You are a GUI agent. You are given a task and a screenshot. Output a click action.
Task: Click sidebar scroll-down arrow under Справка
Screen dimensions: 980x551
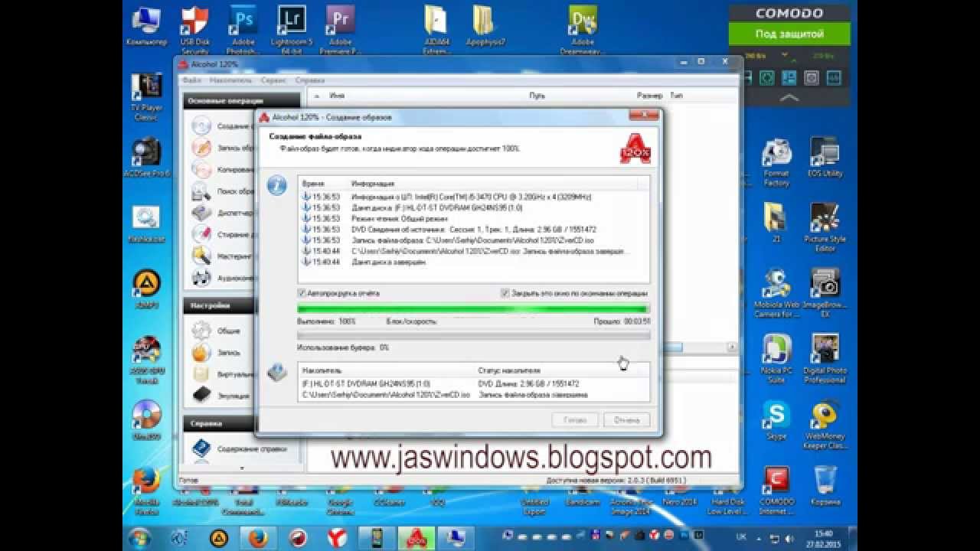pyautogui.click(x=242, y=468)
